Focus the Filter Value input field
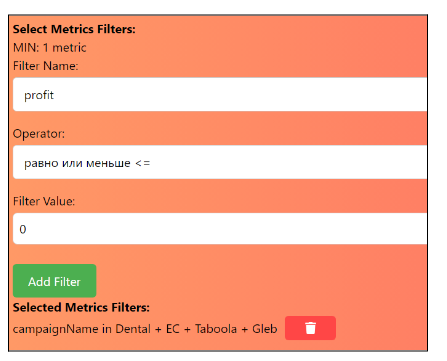This screenshot has height=361, width=447. [x=220, y=229]
